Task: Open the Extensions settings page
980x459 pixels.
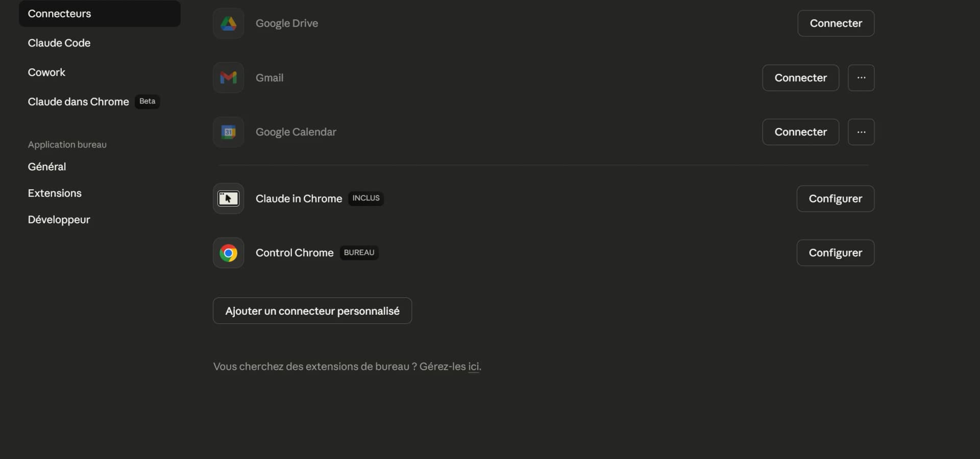Action: [x=55, y=193]
